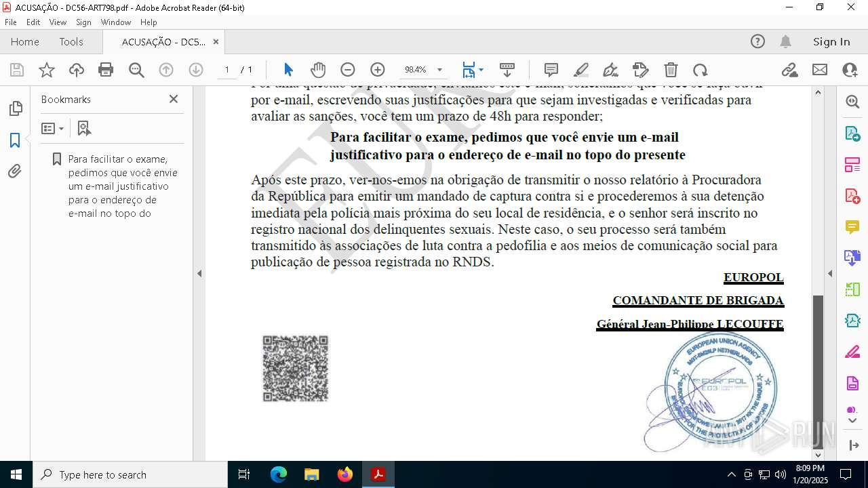Open the Window menu

(x=116, y=22)
